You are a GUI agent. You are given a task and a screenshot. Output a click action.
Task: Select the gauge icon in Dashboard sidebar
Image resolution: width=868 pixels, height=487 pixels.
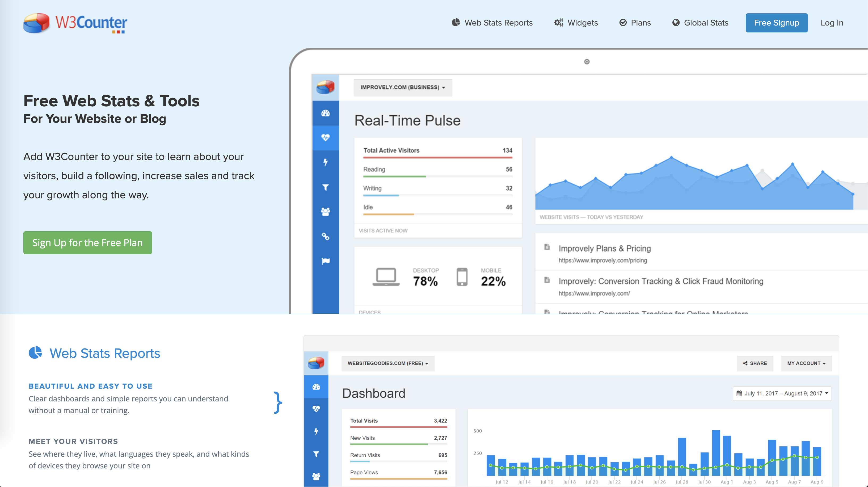pos(316,387)
